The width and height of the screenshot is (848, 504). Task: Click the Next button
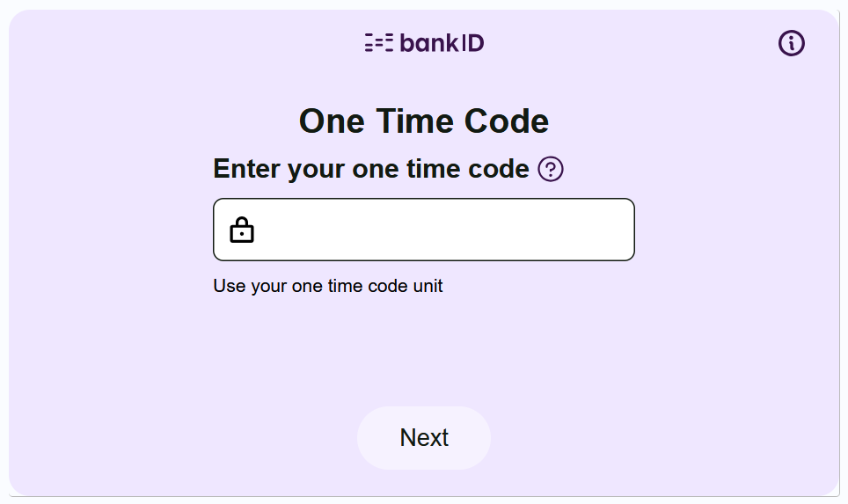point(424,438)
